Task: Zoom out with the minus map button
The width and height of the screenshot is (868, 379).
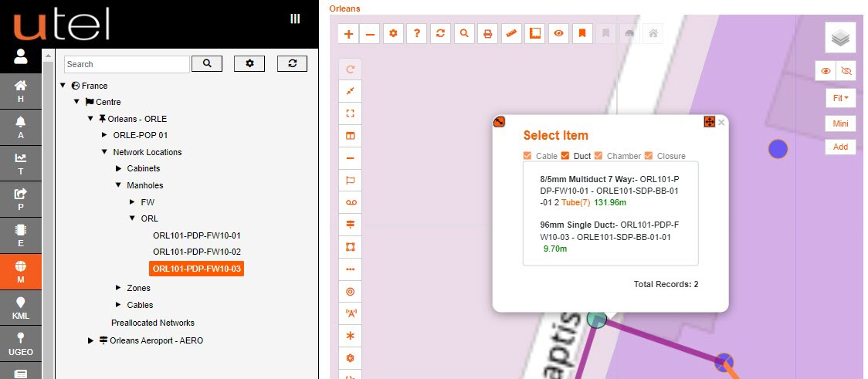Action: tap(371, 34)
